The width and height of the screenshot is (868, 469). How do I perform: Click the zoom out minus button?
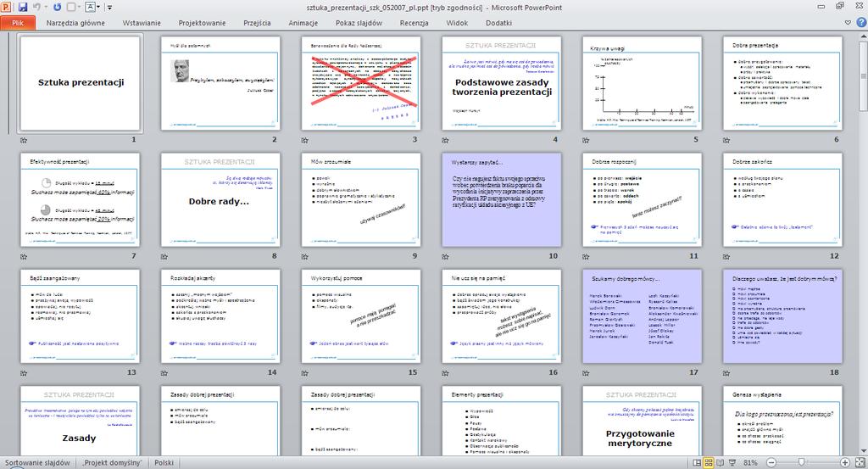[771, 462]
